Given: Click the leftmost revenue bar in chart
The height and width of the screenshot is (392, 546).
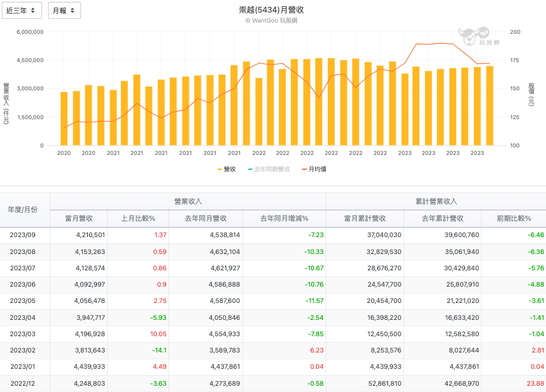Looking at the screenshot, I should point(64,119).
